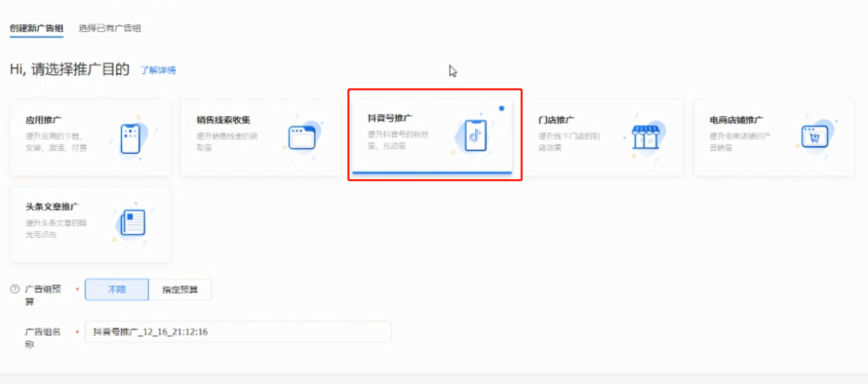Switch to 选择已有广告组 tab
Image resolution: width=868 pixels, height=384 pixels.
(x=110, y=28)
